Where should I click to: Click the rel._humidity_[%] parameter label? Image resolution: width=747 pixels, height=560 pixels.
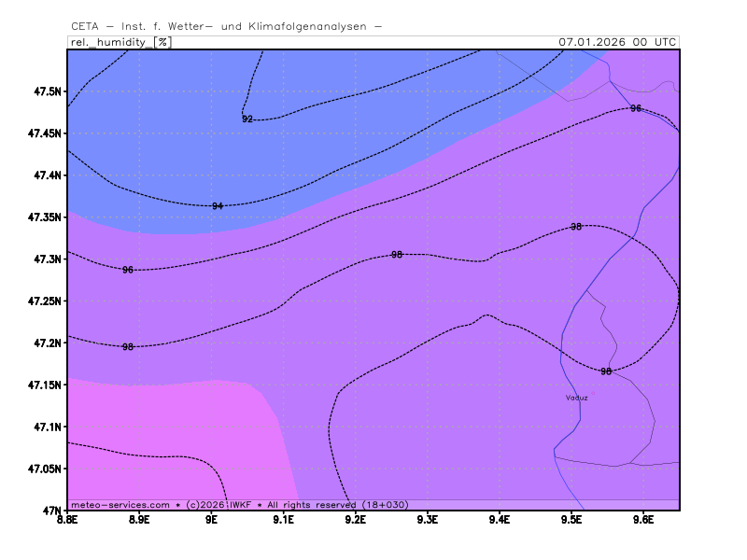(x=120, y=42)
